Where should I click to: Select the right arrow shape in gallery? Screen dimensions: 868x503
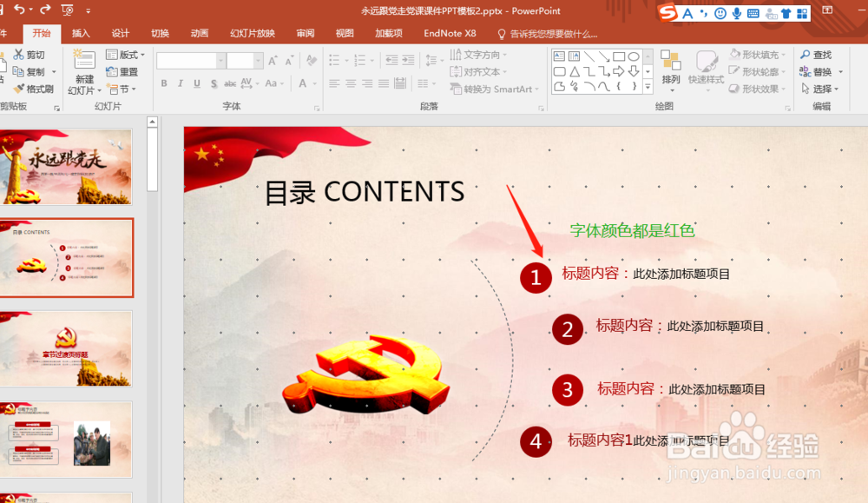[619, 71]
